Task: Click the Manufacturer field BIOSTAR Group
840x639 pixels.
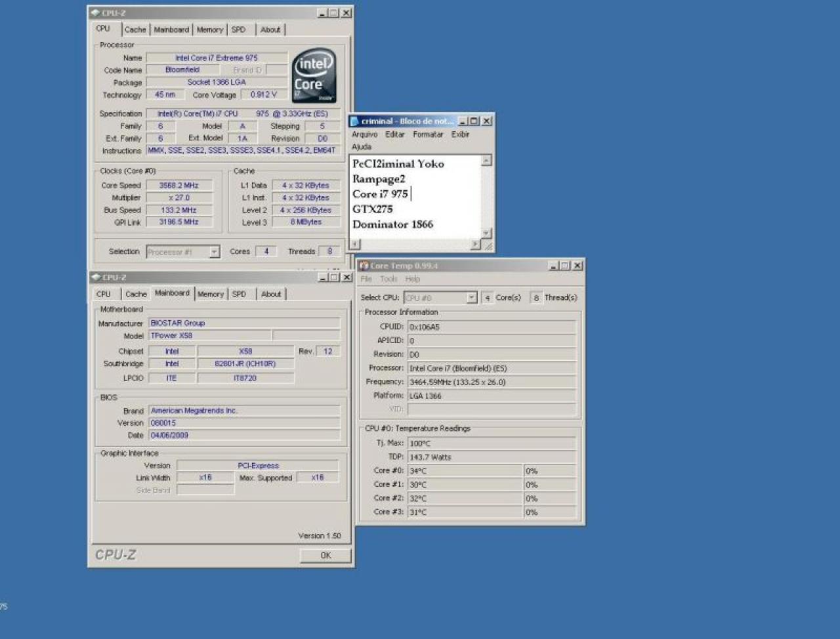Action: tap(244, 323)
